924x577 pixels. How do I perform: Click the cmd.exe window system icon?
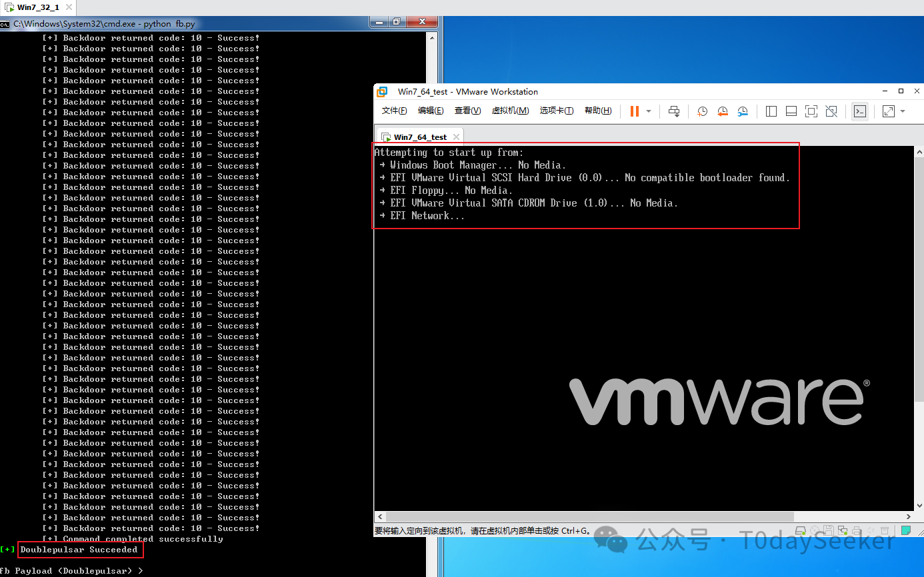[x=5, y=23]
